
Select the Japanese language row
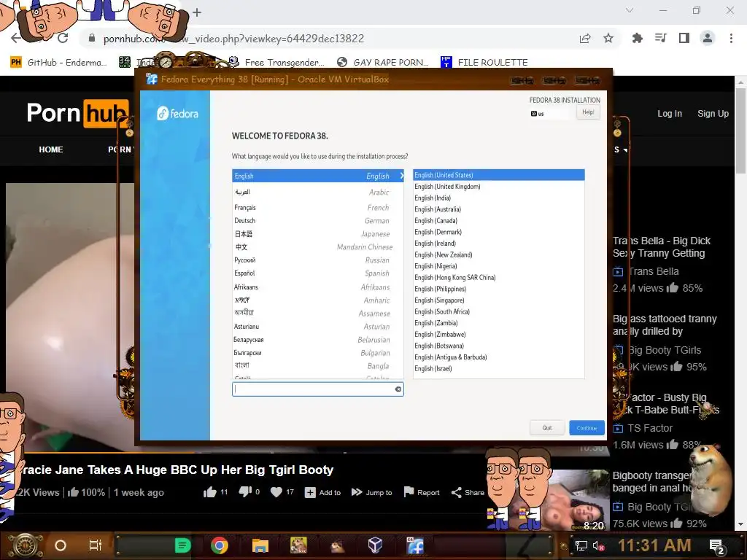[x=318, y=234]
